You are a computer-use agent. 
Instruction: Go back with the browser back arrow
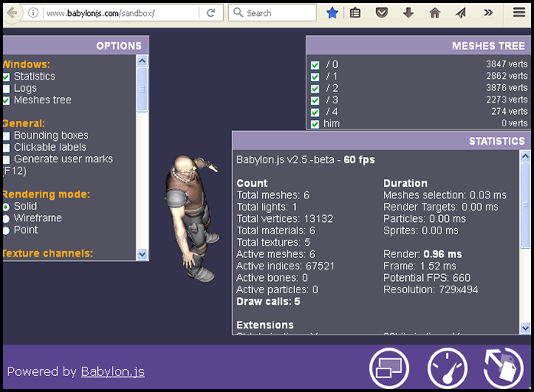click(12, 13)
